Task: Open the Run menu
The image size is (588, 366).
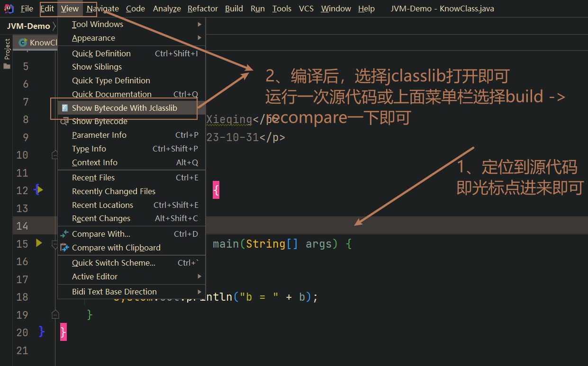Action: (258, 9)
